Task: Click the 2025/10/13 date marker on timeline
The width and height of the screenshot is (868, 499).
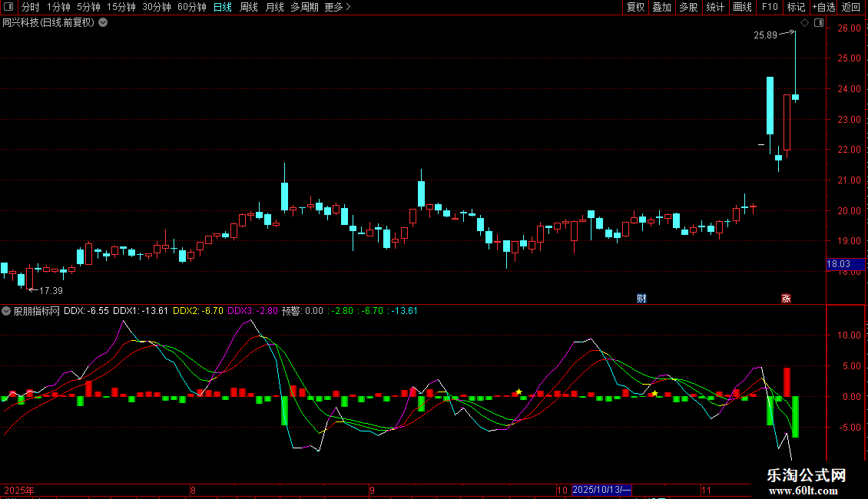Action: 601,490
